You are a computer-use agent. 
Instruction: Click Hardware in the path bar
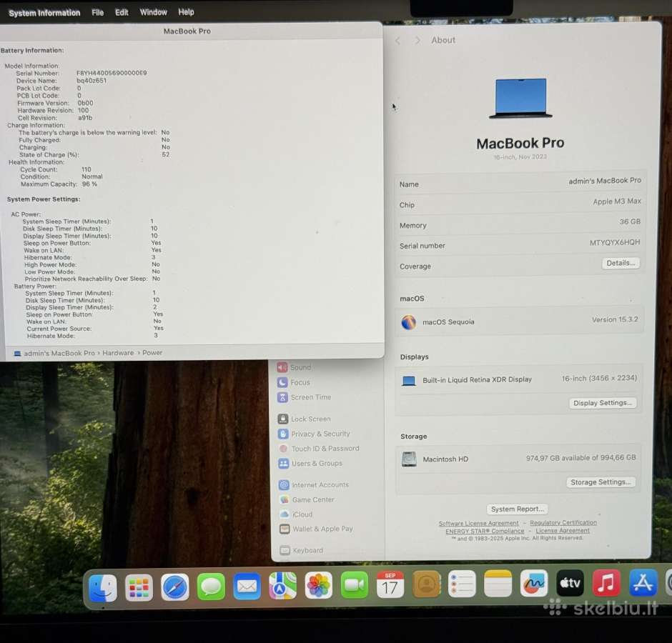click(118, 353)
